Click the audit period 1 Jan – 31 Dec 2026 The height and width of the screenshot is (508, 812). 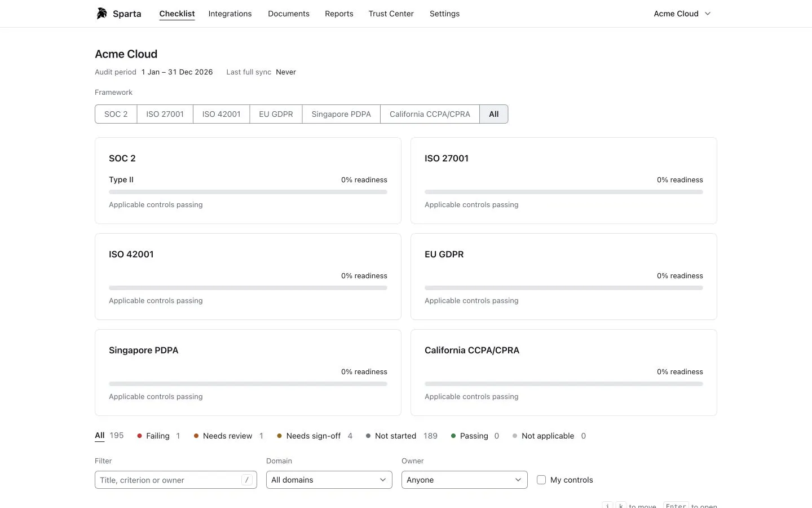click(x=177, y=72)
